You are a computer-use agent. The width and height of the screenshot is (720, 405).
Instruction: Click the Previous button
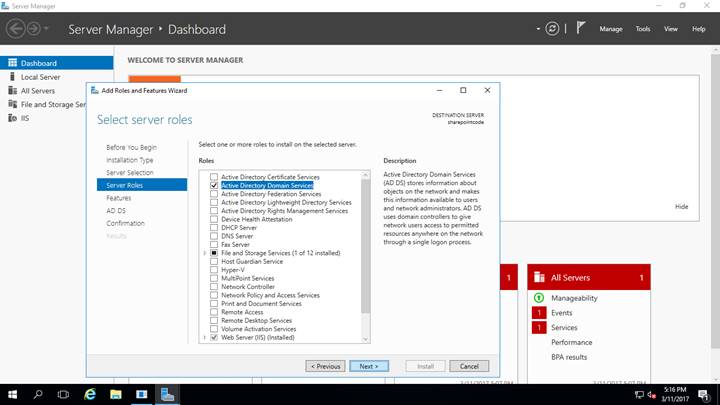pos(325,366)
